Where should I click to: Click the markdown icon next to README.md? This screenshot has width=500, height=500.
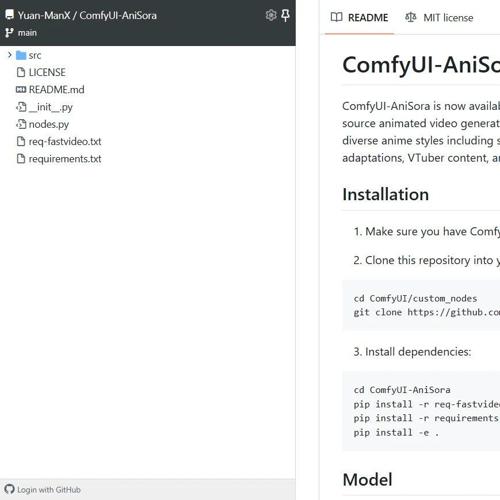[21, 89]
